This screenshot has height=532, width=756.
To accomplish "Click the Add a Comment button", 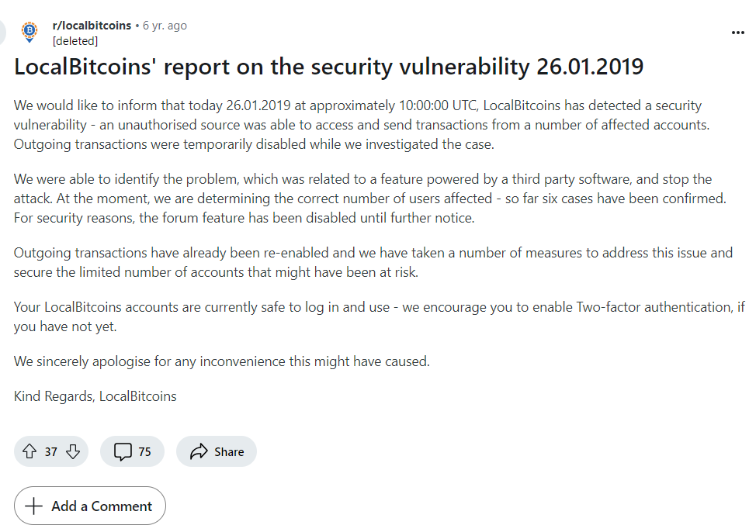I will (x=90, y=506).
